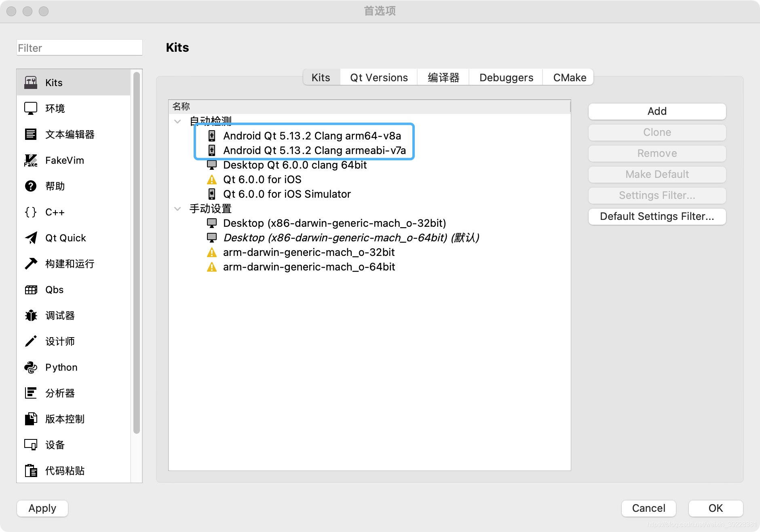Click the window close button

11,11
